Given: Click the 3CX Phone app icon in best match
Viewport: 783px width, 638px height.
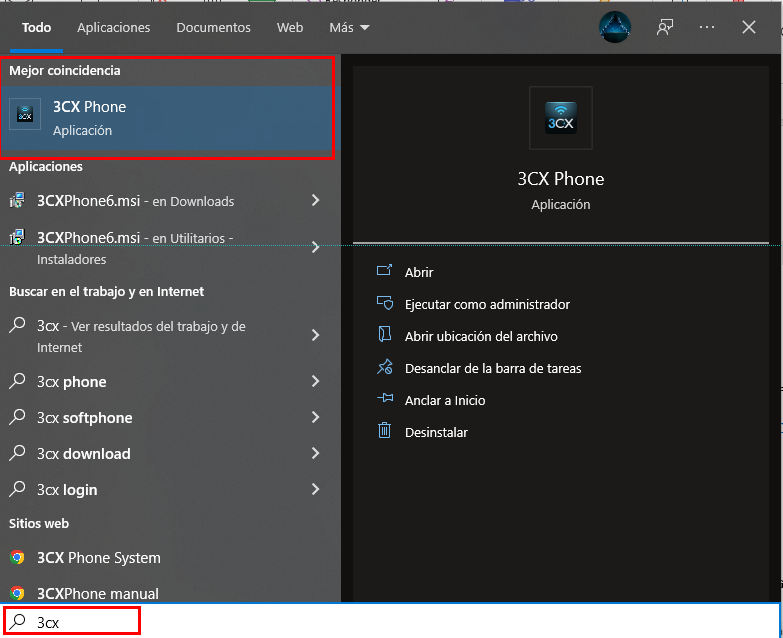Looking at the screenshot, I should click(25, 114).
